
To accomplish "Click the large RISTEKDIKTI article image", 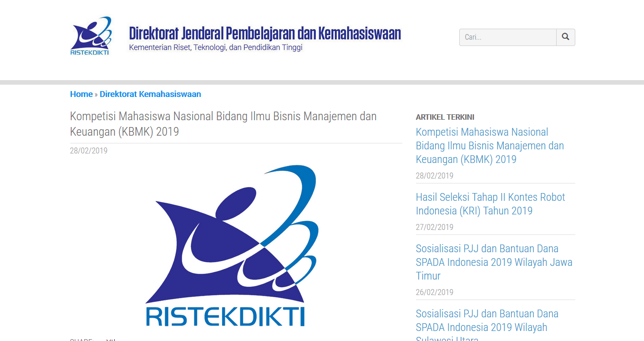I will (x=231, y=246).
